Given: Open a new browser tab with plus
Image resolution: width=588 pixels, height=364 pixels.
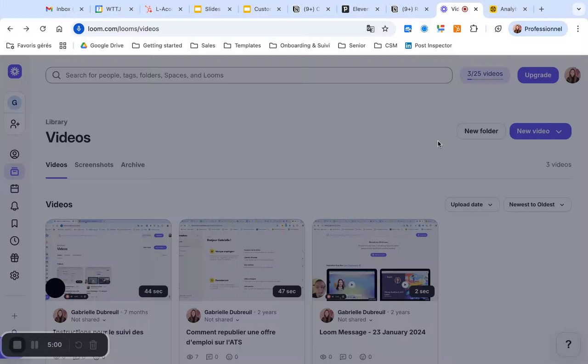Looking at the screenshot, I should tap(542, 9).
